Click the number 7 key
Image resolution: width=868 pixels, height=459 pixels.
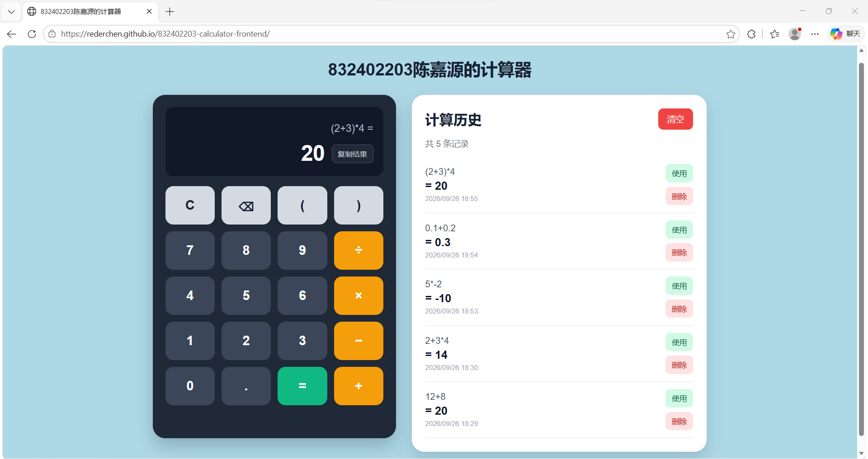[x=190, y=250]
